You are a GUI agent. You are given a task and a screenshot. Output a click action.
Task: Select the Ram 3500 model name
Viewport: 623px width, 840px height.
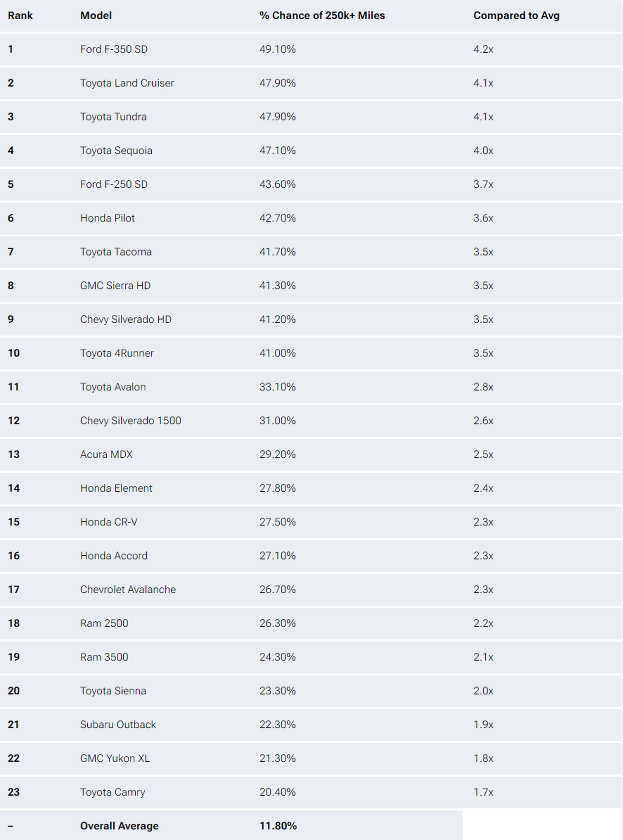104,657
